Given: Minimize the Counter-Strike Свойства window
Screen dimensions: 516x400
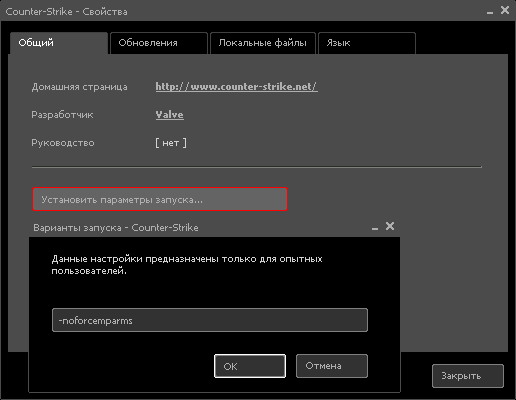Looking at the screenshot, I should (x=490, y=12).
